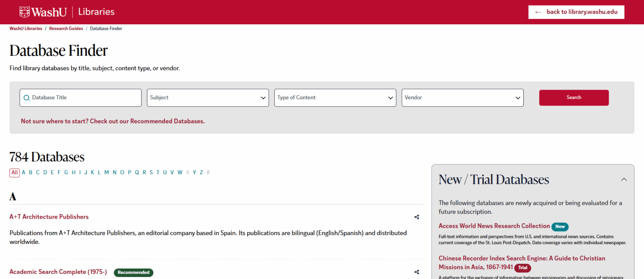This screenshot has height=279, width=644.
Task: Click the New badge on Access World News
Action: click(x=560, y=226)
